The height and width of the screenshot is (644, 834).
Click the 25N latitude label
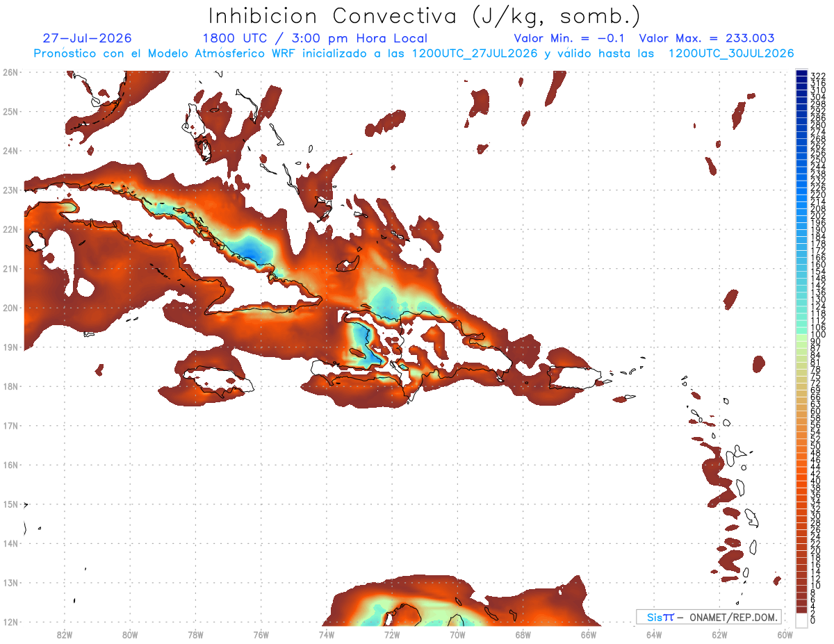point(10,111)
